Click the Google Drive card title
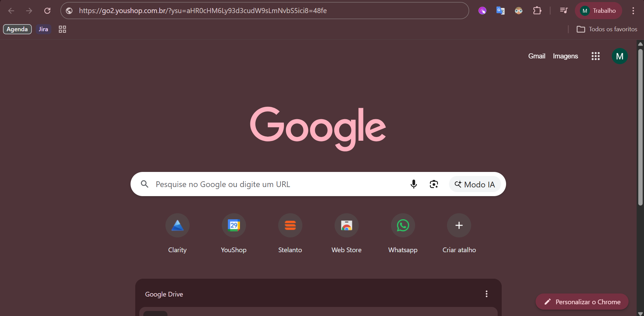Viewport: 644px width, 316px height. [164, 294]
